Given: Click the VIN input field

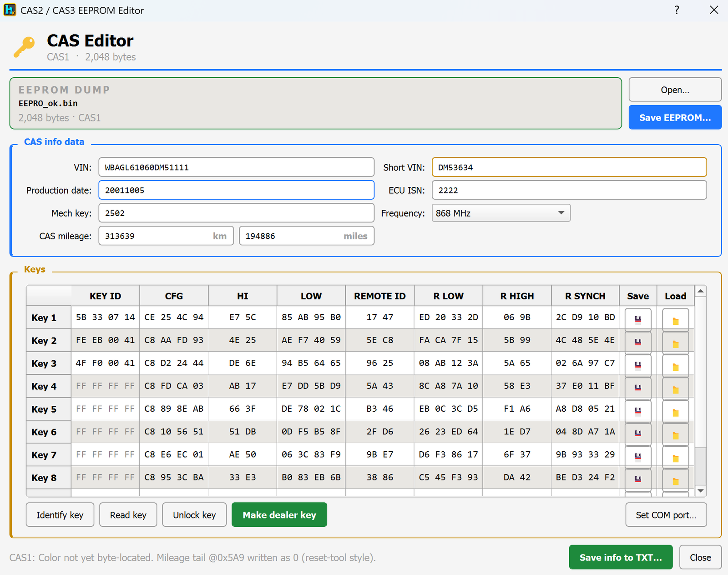Looking at the screenshot, I should pyautogui.click(x=237, y=167).
